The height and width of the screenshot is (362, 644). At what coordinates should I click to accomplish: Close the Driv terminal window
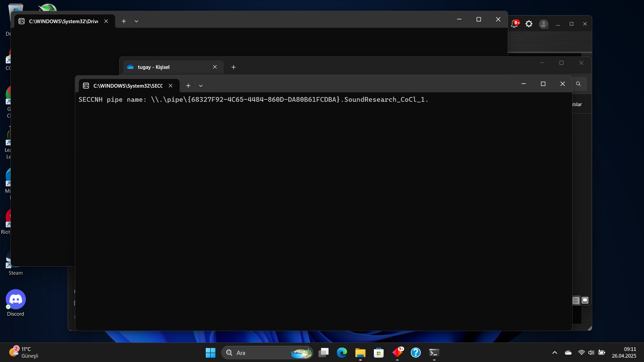(498, 19)
